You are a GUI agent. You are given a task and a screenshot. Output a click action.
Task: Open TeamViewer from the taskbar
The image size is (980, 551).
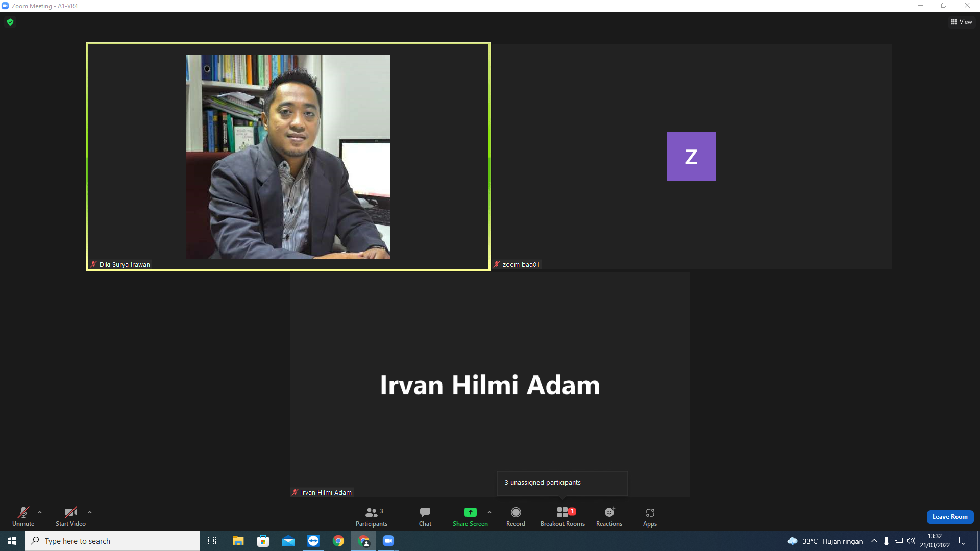pos(313,541)
